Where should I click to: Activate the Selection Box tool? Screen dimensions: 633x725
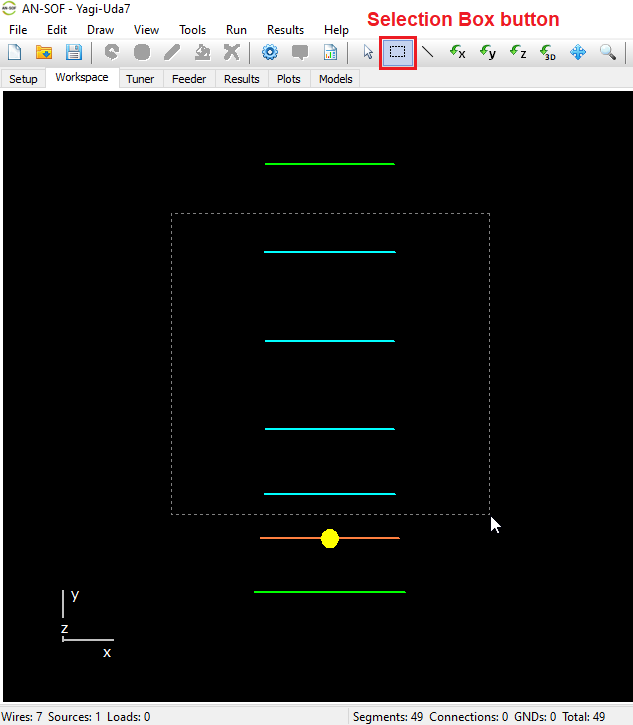click(397, 52)
